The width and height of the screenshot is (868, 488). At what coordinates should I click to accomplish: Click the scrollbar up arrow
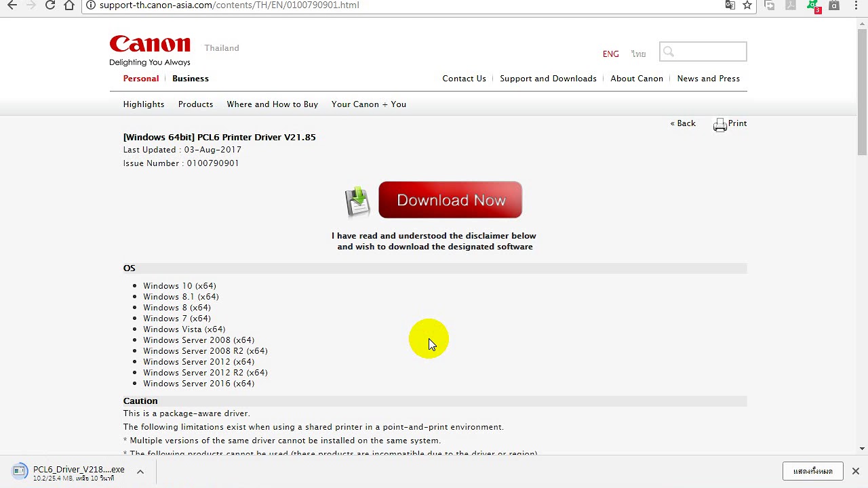[862, 24]
